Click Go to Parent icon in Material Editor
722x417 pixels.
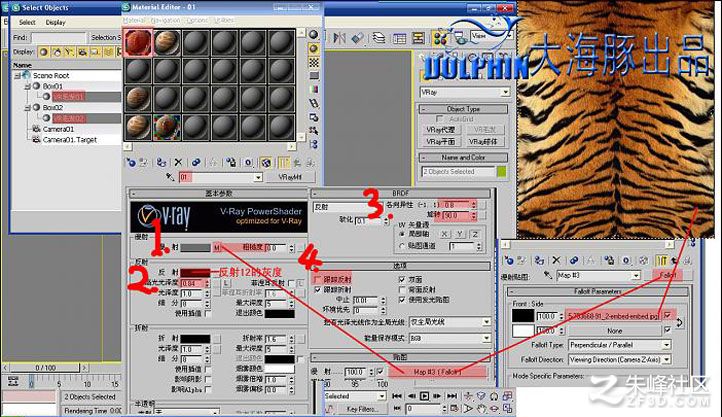tap(297, 162)
